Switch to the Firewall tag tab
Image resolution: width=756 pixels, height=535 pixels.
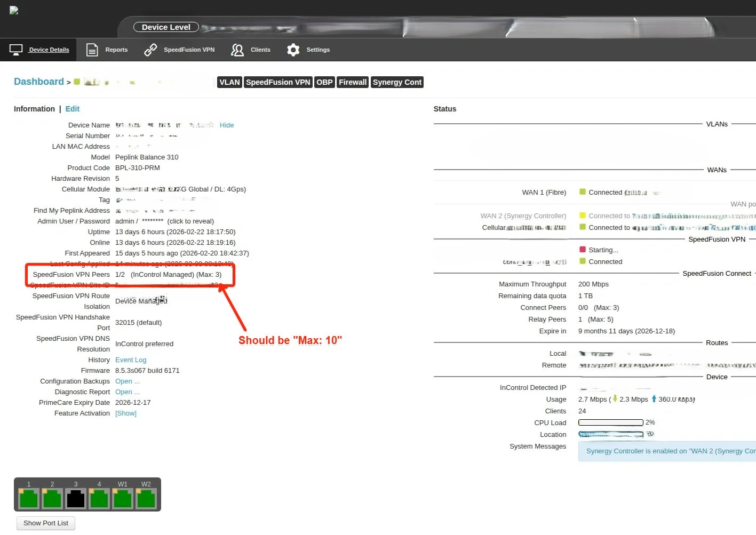(353, 82)
